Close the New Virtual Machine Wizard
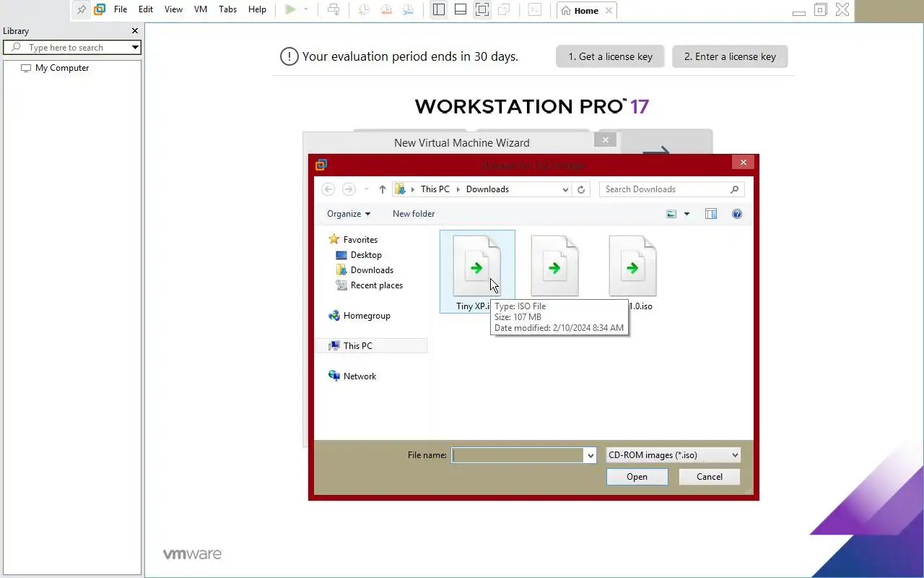 (606, 140)
